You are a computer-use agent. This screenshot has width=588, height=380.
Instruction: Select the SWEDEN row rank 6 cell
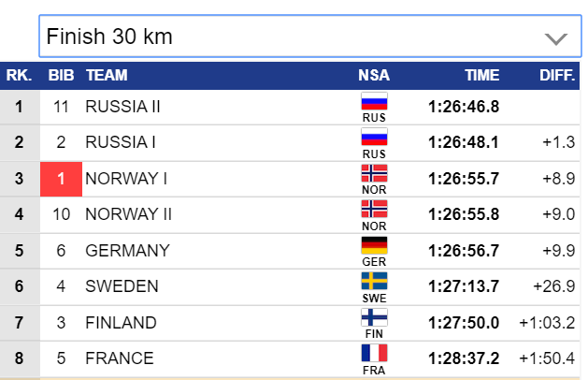pos(19,286)
